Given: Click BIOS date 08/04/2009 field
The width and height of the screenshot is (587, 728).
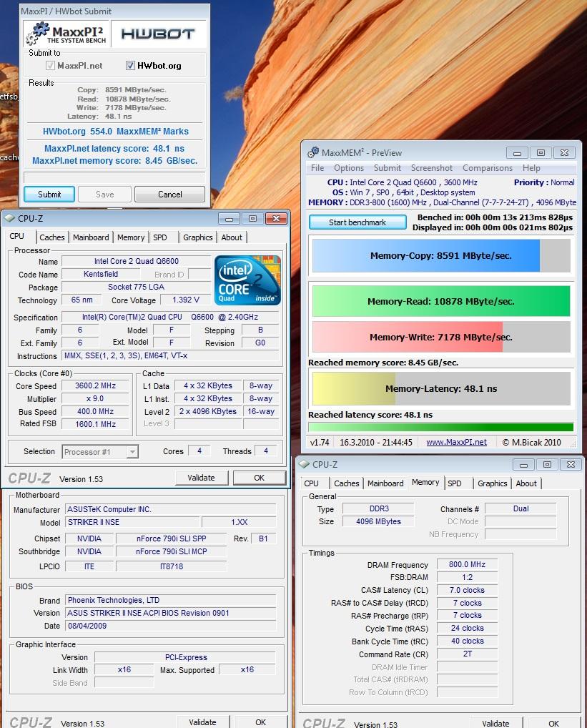Looking at the screenshot, I should click(x=171, y=626).
